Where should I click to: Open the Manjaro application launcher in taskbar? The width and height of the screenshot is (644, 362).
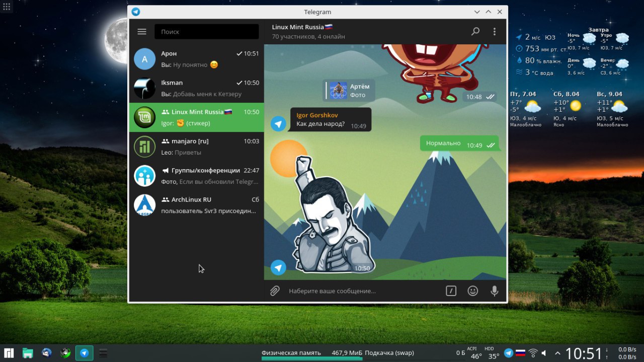(9, 353)
